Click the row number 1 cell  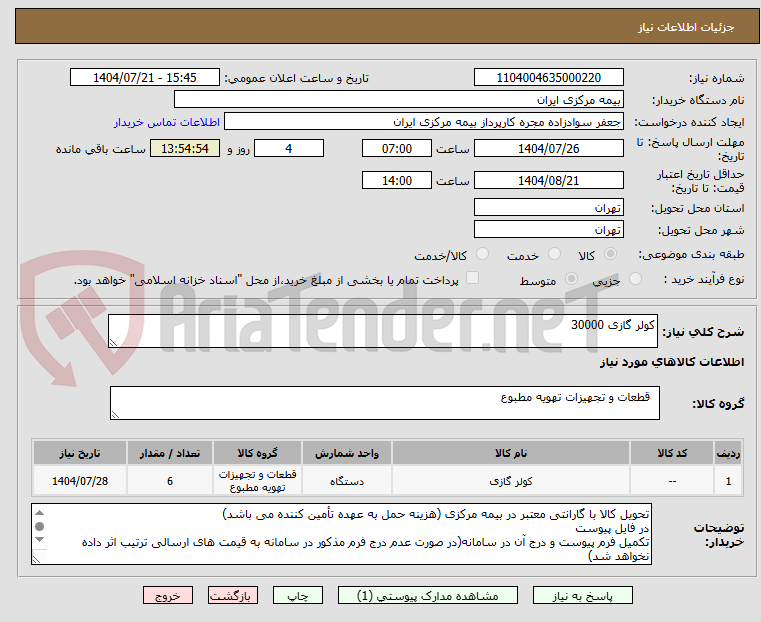[x=728, y=481]
